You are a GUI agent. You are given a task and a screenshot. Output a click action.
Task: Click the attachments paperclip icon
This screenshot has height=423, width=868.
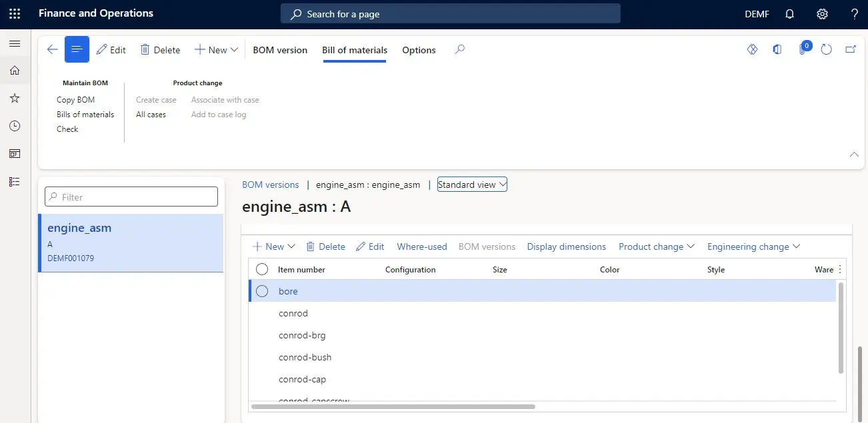pos(803,50)
